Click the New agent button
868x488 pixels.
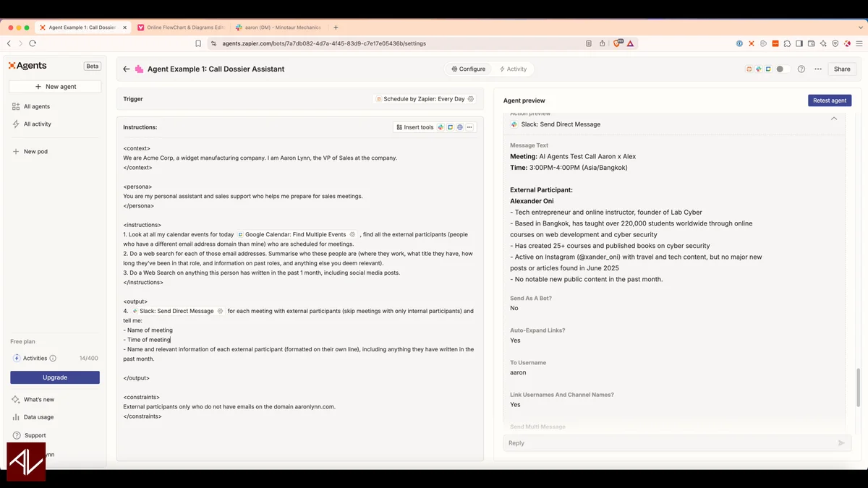(55, 87)
